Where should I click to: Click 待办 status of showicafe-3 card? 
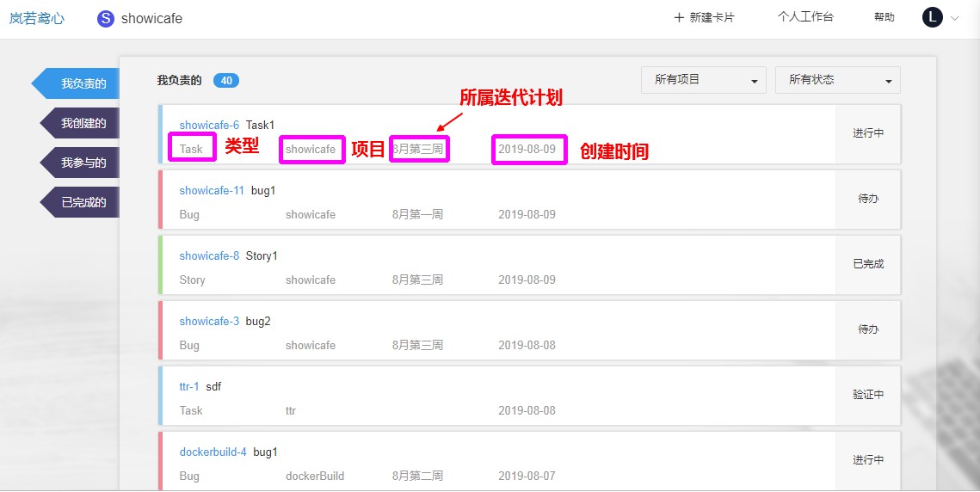point(868,329)
